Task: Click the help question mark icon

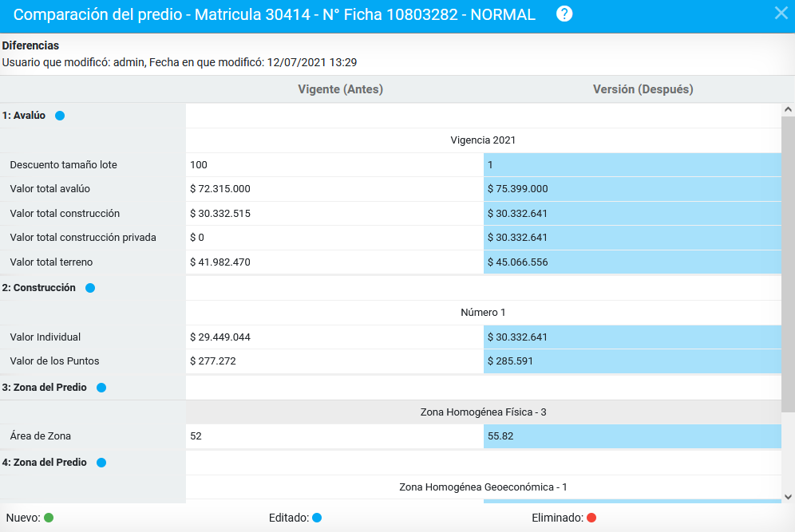Action: click(564, 14)
